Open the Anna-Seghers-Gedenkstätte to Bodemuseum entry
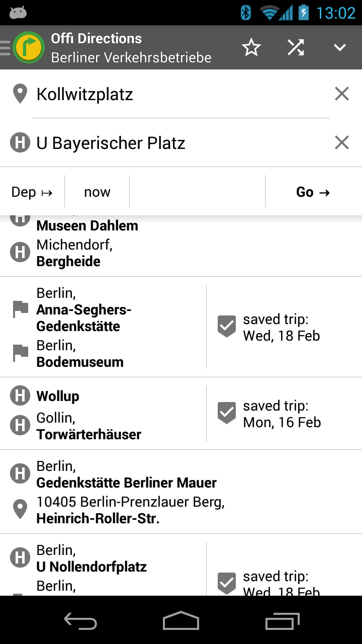The height and width of the screenshot is (644, 362). pos(103,327)
